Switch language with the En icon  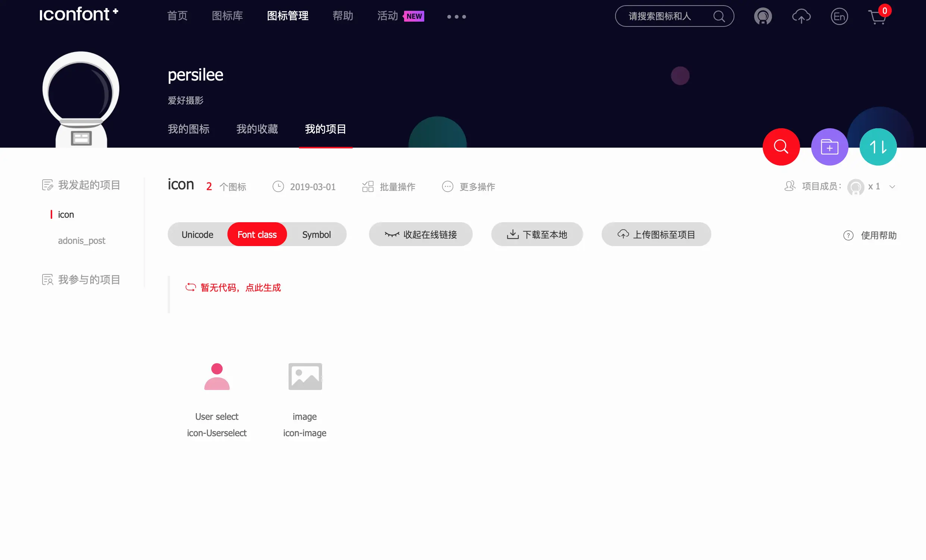(x=839, y=16)
